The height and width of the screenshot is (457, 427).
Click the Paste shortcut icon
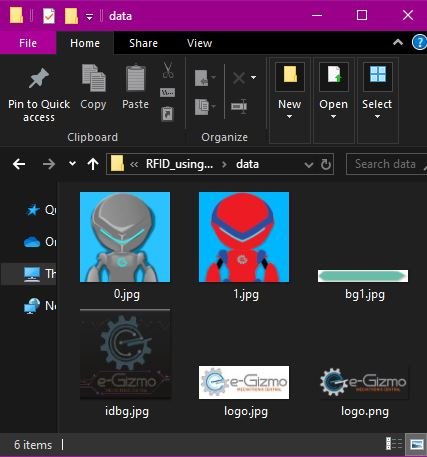(168, 114)
